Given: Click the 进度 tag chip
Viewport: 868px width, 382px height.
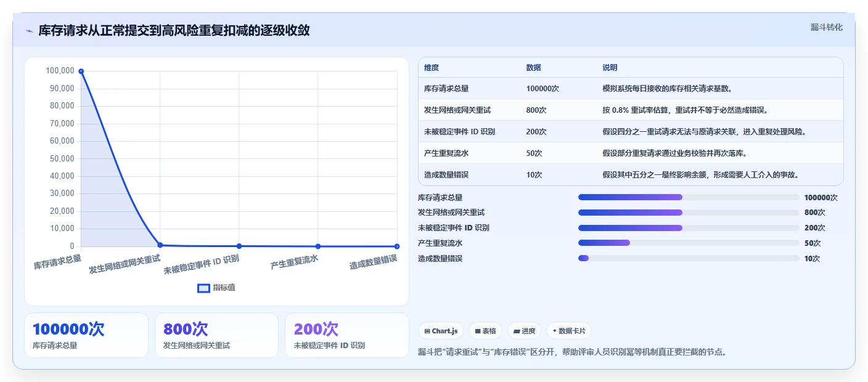Looking at the screenshot, I should coord(524,331).
